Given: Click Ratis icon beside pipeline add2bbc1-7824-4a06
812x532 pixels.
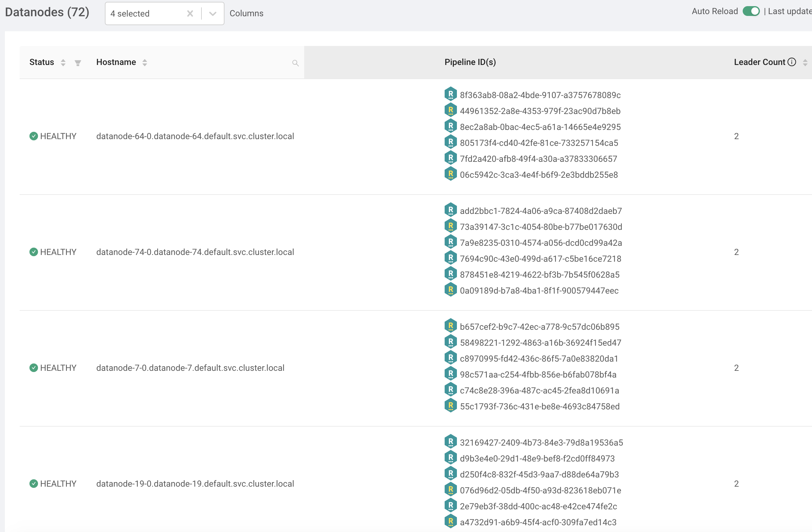Looking at the screenshot, I should 450,210.
